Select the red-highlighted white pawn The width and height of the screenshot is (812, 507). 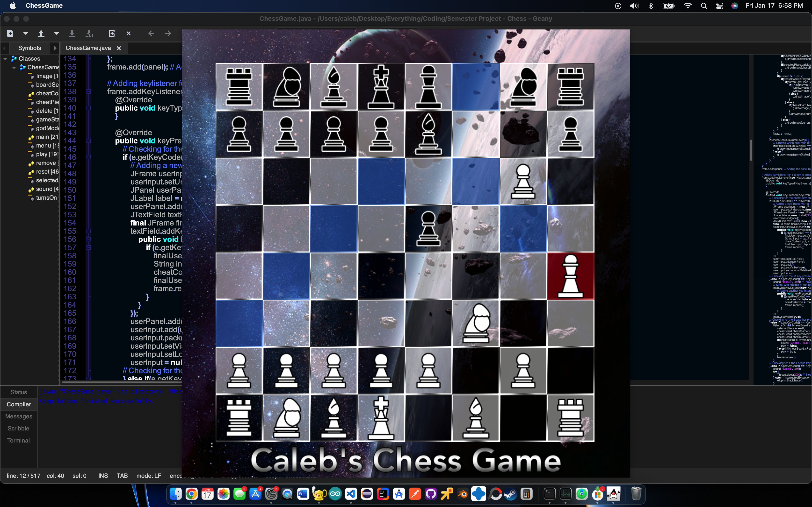click(570, 276)
